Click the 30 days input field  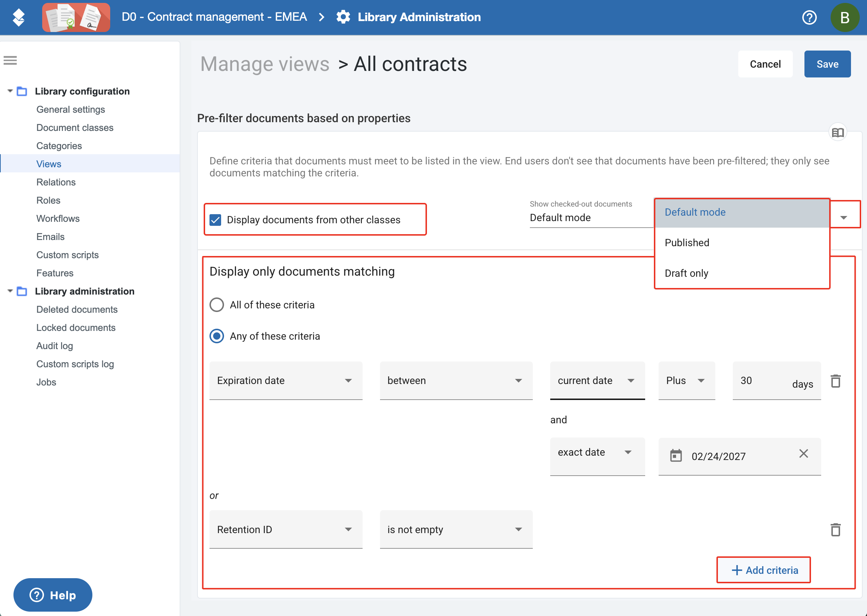[x=777, y=380]
